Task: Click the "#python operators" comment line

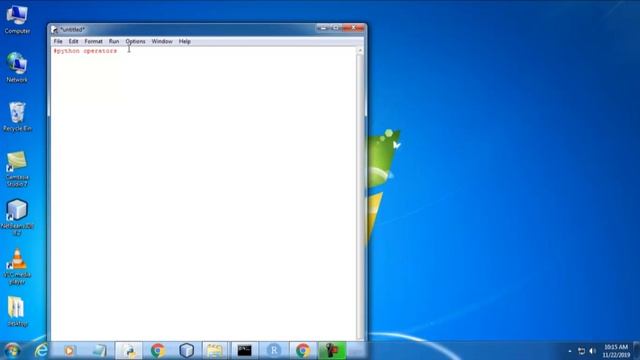Action: click(x=85, y=51)
